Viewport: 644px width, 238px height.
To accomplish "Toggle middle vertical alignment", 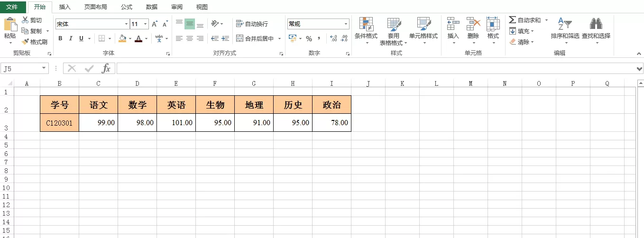I will tap(190, 24).
